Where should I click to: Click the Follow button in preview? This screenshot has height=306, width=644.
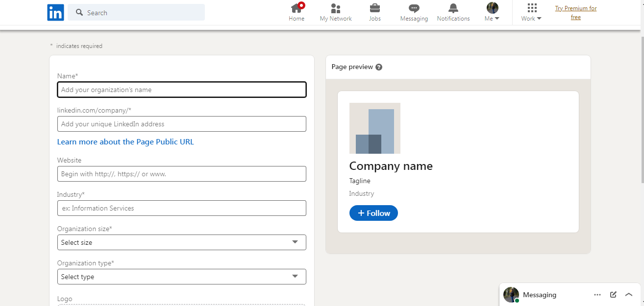[373, 213]
